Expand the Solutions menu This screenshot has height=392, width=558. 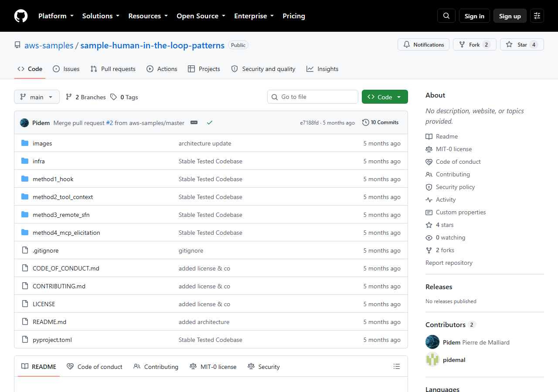pyautogui.click(x=101, y=16)
